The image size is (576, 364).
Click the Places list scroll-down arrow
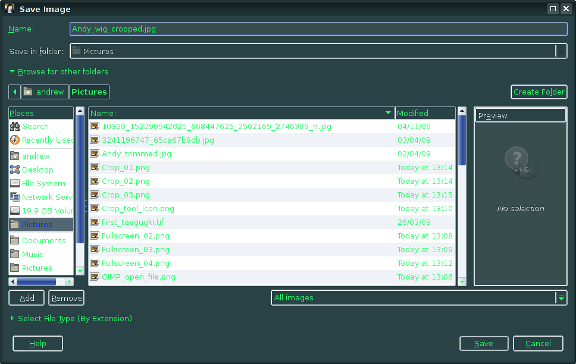click(x=80, y=271)
